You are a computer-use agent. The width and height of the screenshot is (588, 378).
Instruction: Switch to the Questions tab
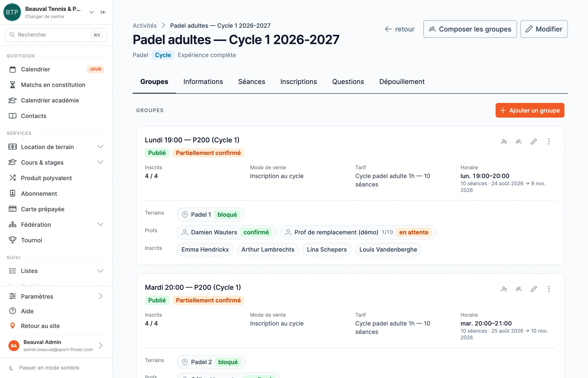[348, 81]
